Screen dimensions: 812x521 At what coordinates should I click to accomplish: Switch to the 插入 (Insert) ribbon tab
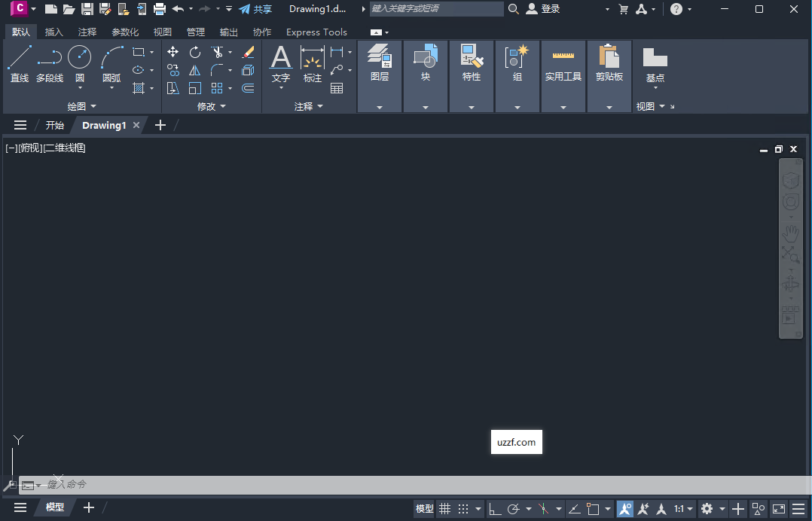click(53, 32)
